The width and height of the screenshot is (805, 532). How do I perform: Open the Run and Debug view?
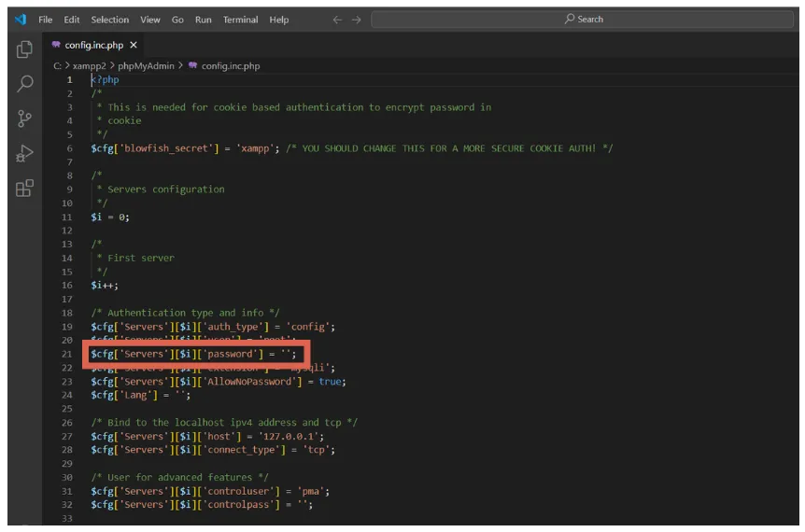click(24, 153)
